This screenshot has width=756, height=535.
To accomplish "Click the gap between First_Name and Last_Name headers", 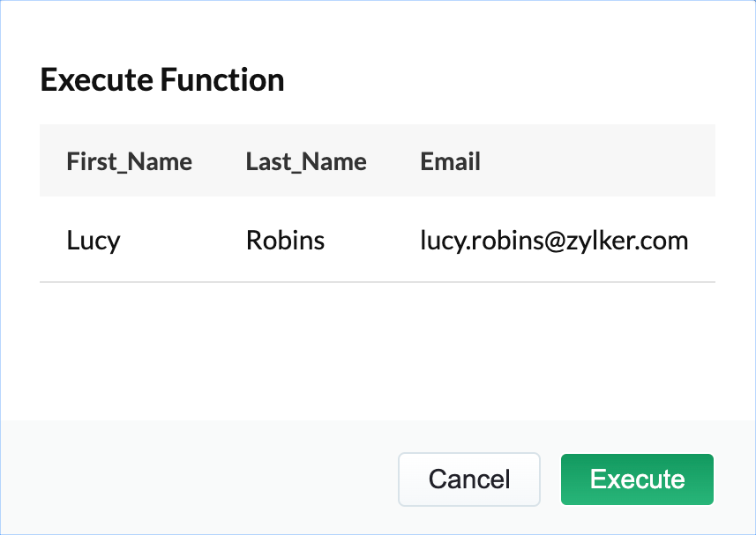I will (219, 161).
